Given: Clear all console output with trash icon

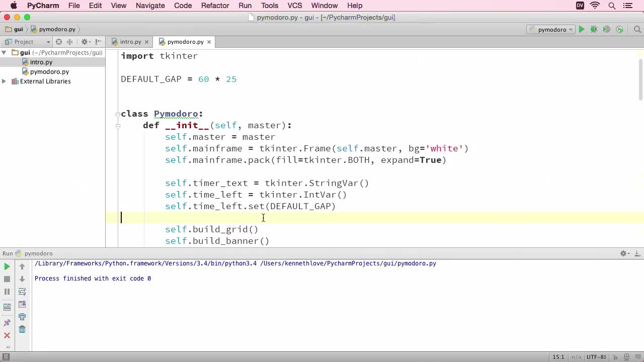Looking at the screenshot, I should pyautogui.click(x=22, y=329).
